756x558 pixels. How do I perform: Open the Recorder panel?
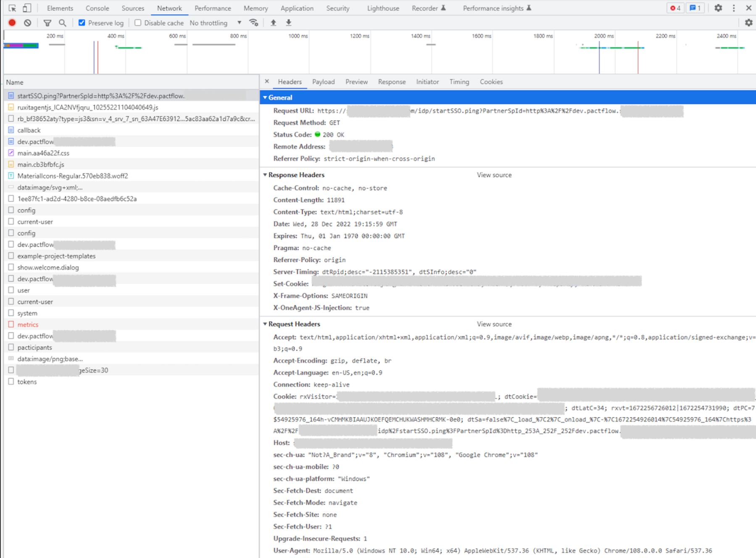[x=429, y=8]
